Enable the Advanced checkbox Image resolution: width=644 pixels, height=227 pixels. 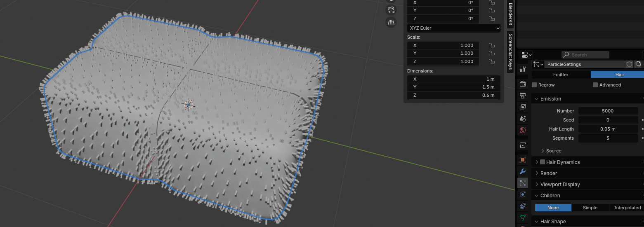(x=595, y=85)
